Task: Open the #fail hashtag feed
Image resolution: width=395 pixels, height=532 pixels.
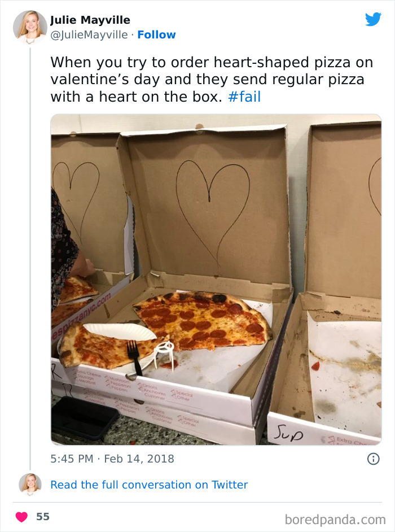Action: [244, 97]
